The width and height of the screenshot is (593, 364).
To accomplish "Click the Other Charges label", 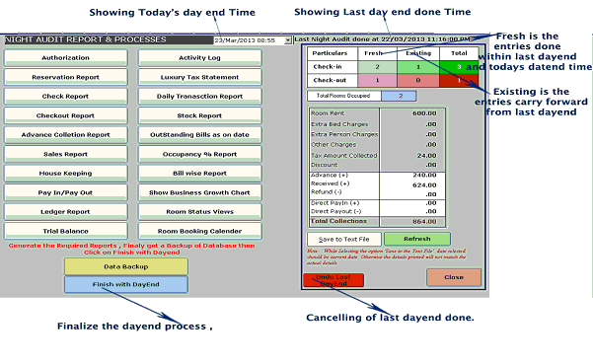I will 334,145.
